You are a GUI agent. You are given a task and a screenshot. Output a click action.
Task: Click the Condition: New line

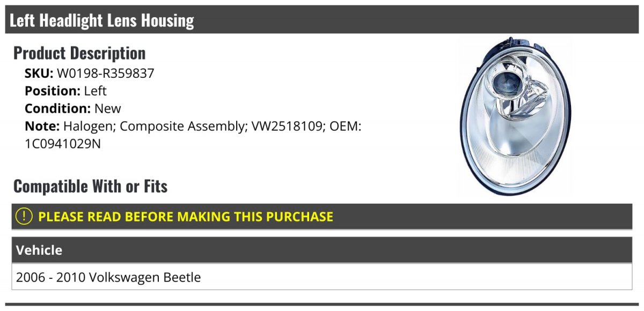(73, 108)
